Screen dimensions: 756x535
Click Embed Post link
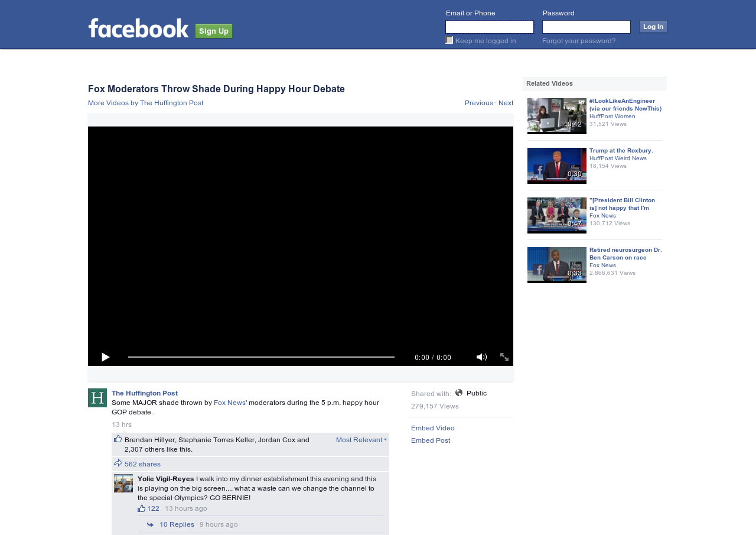click(x=431, y=440)
